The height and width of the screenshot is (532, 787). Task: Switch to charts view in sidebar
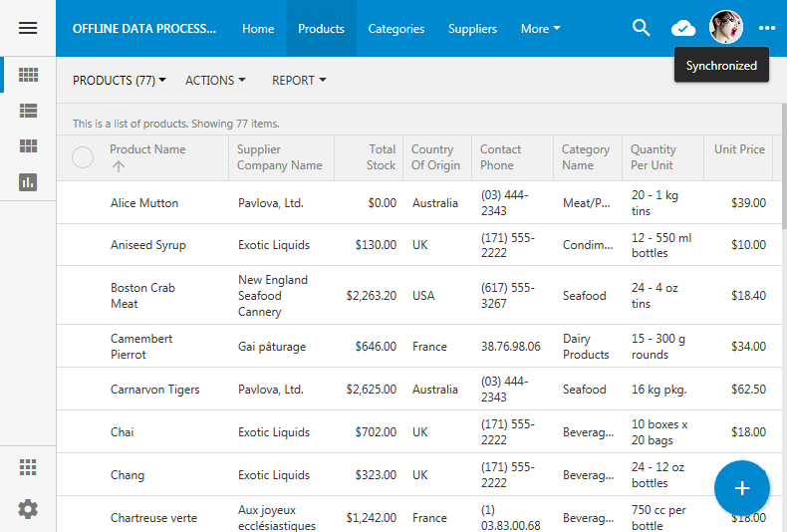28,182
